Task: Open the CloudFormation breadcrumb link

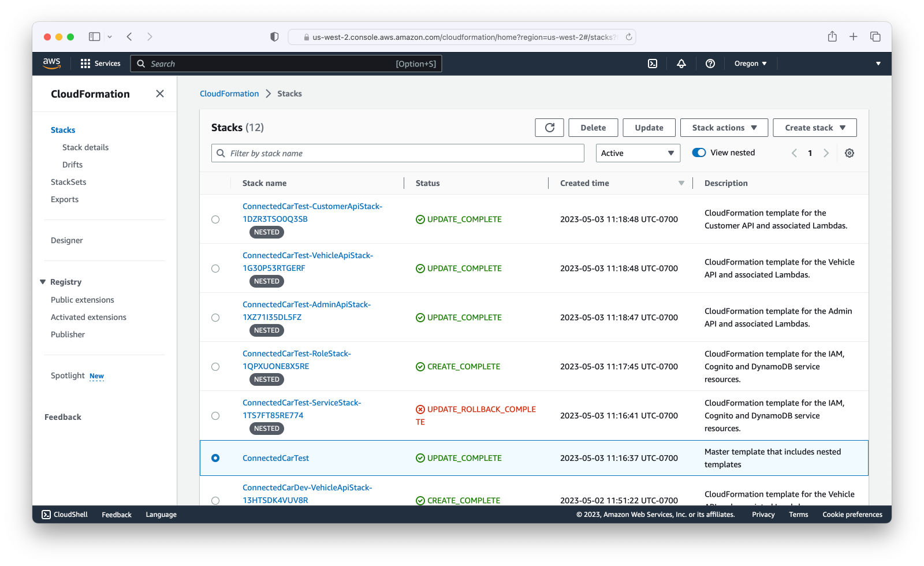Action: coord(229,94)
